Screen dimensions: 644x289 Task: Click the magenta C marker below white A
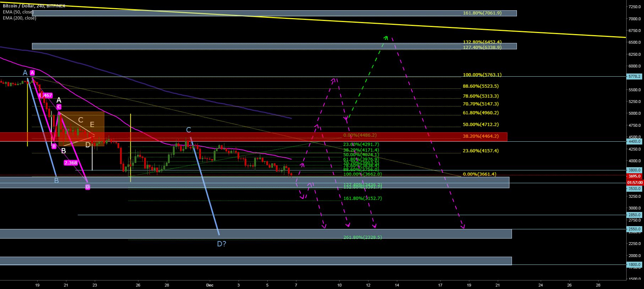coord(59,107)
